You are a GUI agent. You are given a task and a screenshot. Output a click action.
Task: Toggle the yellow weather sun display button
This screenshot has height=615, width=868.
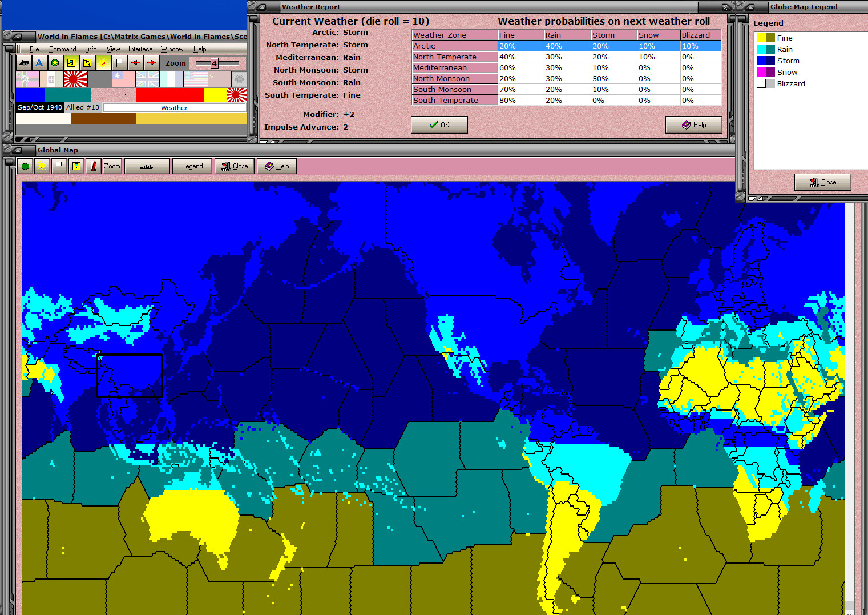(x=103, y=63)
